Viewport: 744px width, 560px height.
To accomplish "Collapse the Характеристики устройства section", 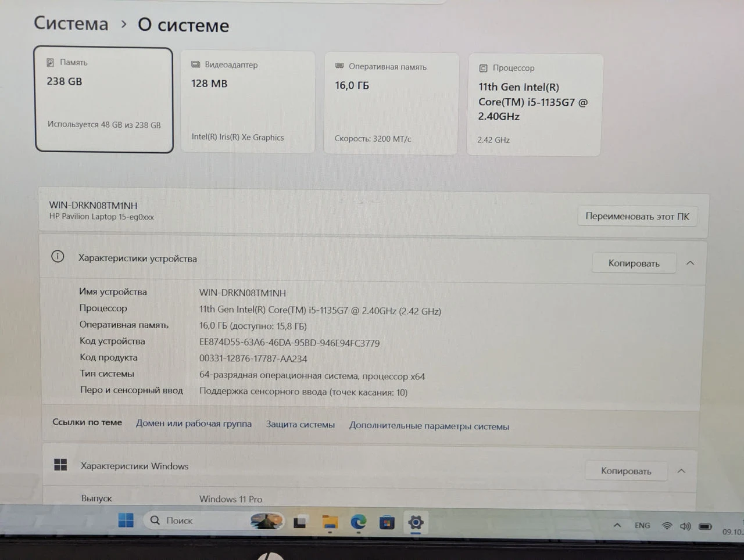I will 690,263.
